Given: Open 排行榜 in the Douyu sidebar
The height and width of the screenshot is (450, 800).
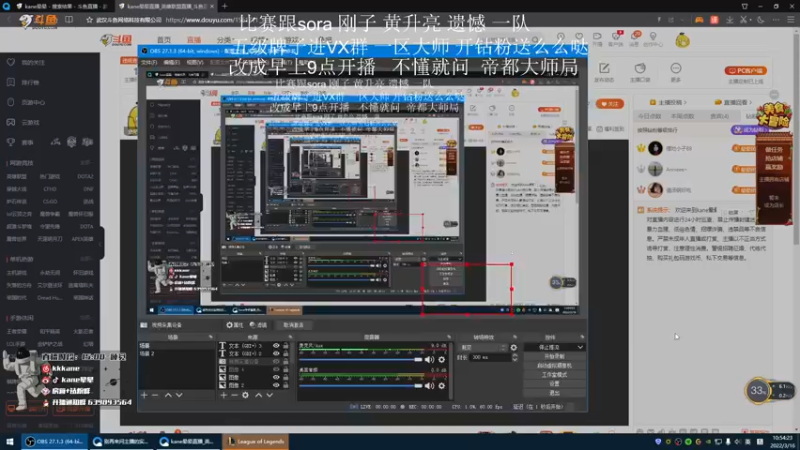Looking at the screenshot, I should point(30,82).
